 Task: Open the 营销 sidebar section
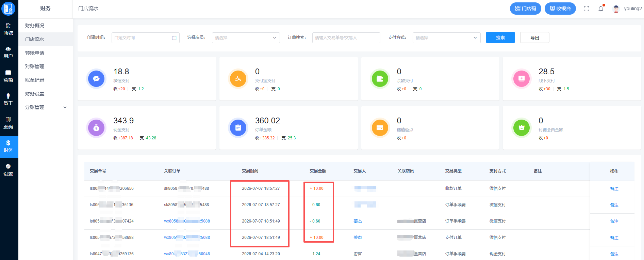click(8, 76)
